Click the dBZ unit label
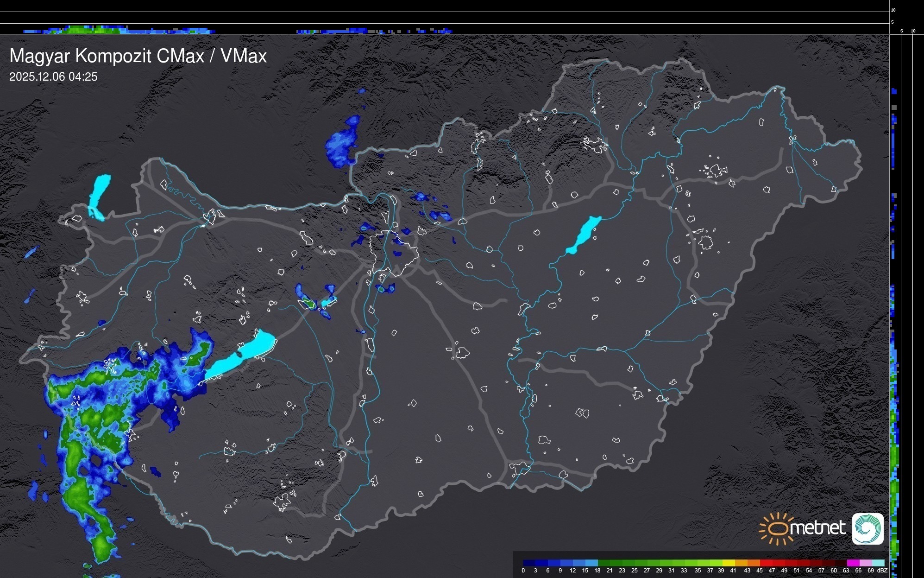The image size is (924, 578). click(x=882, y=571)
